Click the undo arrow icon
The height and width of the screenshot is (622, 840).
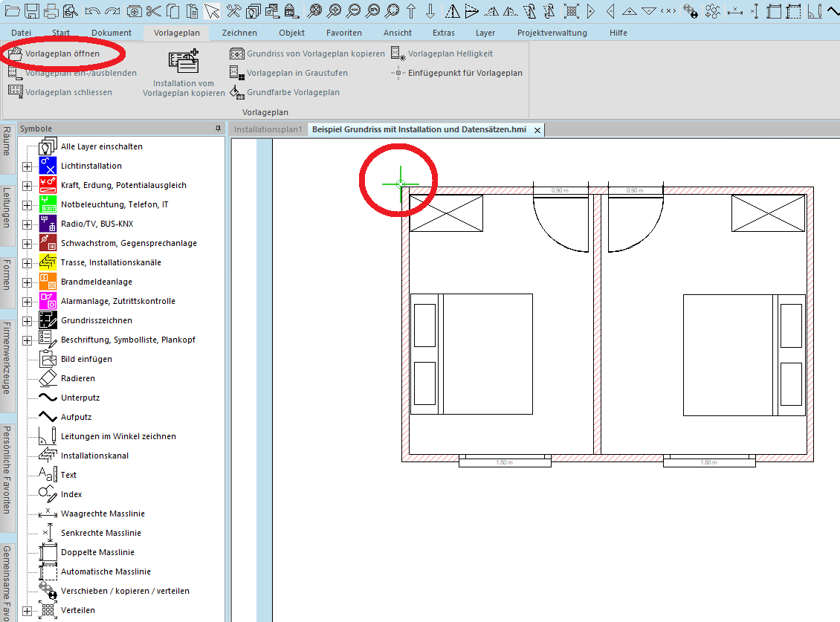(x=92, y=11)
